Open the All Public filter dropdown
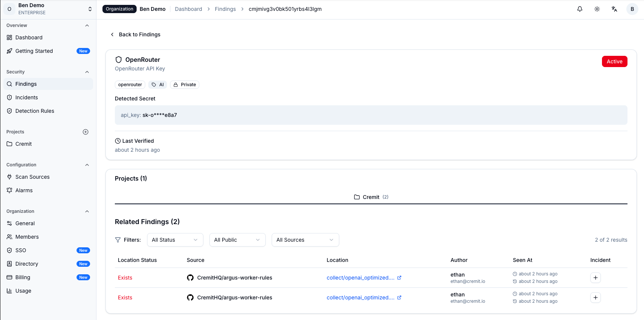 point(237,240)
